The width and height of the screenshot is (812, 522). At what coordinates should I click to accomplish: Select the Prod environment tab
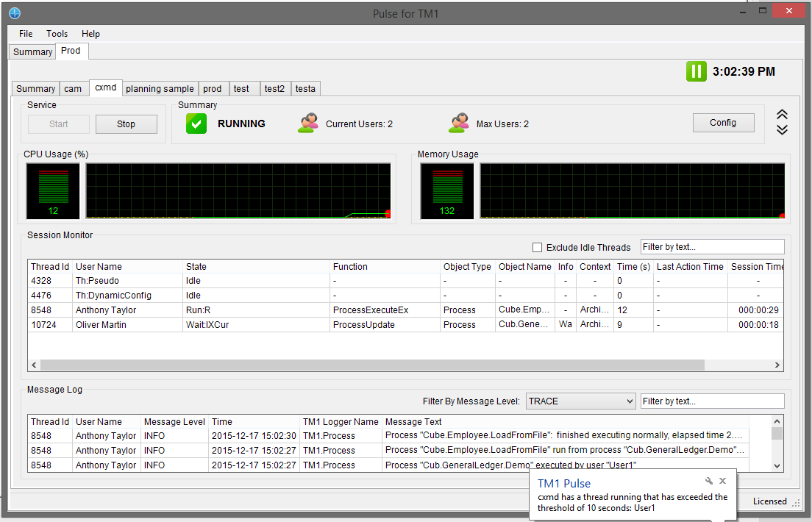[71, 51]
